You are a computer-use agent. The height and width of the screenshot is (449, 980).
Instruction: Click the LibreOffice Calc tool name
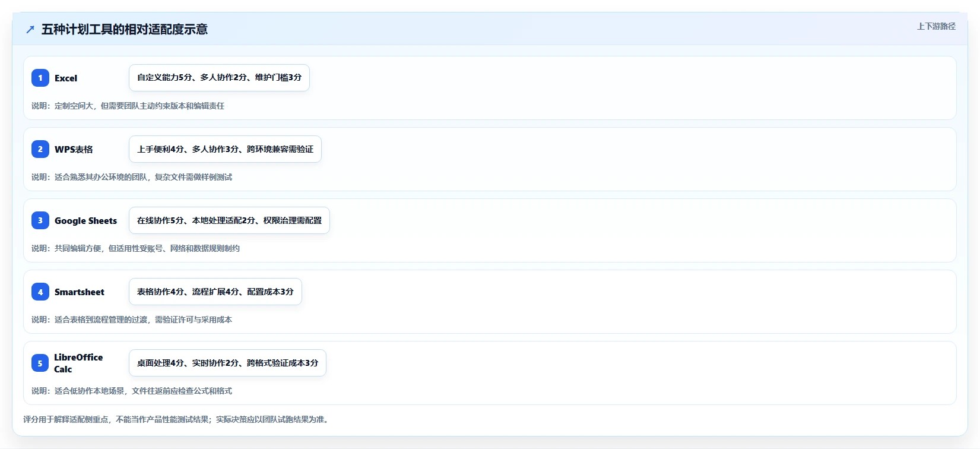coord(78,363)
